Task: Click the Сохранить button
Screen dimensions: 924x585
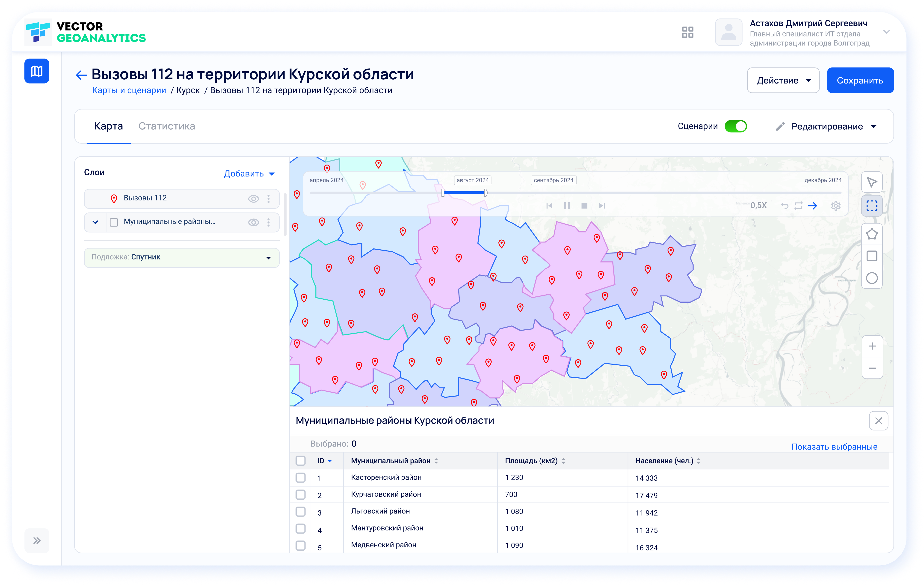Action: [860, 80]
